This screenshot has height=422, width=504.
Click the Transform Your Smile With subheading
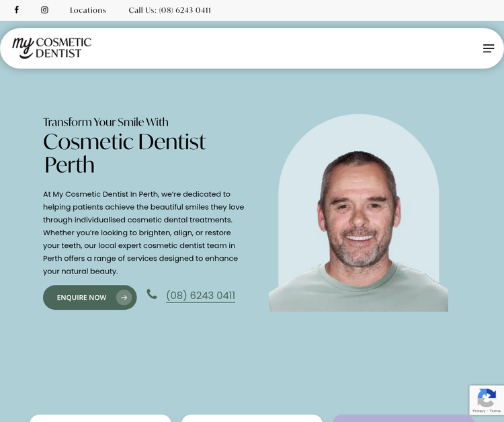pyautogui.click(x=106, y=122)
